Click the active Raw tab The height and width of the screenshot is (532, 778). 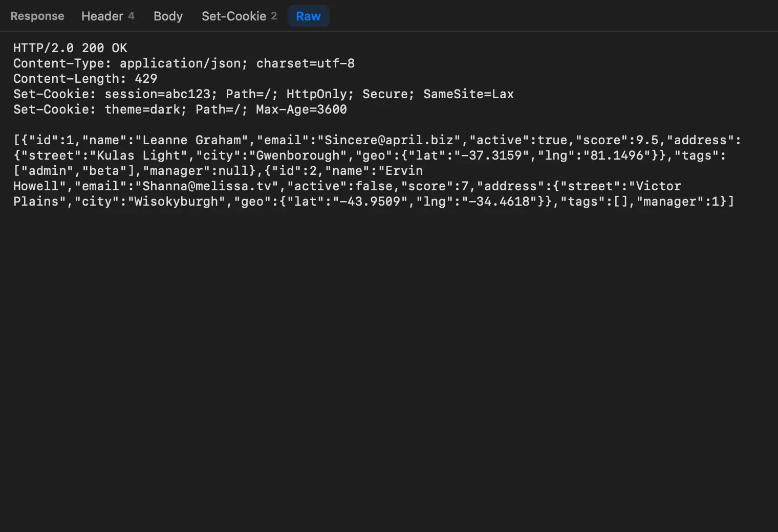click(x=308, y=16)
